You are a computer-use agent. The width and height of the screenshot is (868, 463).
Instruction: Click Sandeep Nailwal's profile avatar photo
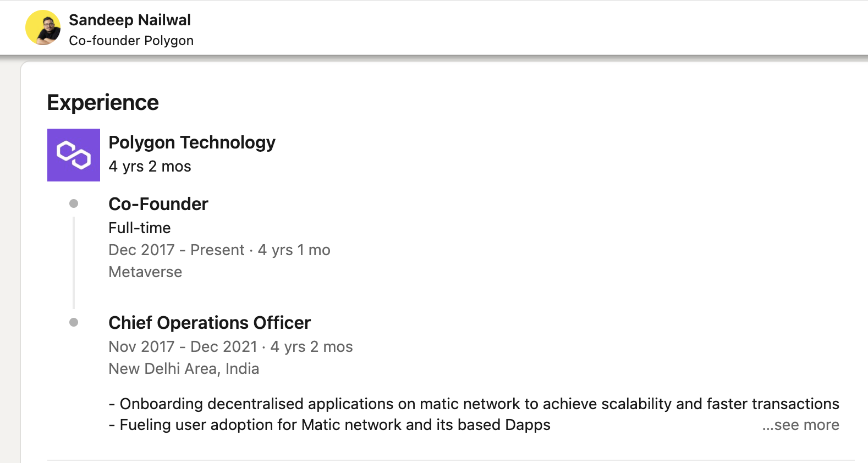(43, 27)
